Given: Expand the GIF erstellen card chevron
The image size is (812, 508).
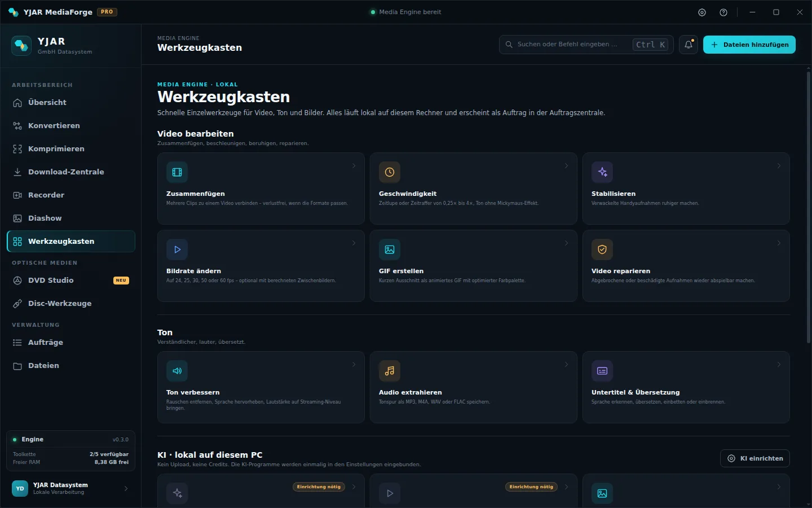Looking at the screenshot, I should pos(567,243).
